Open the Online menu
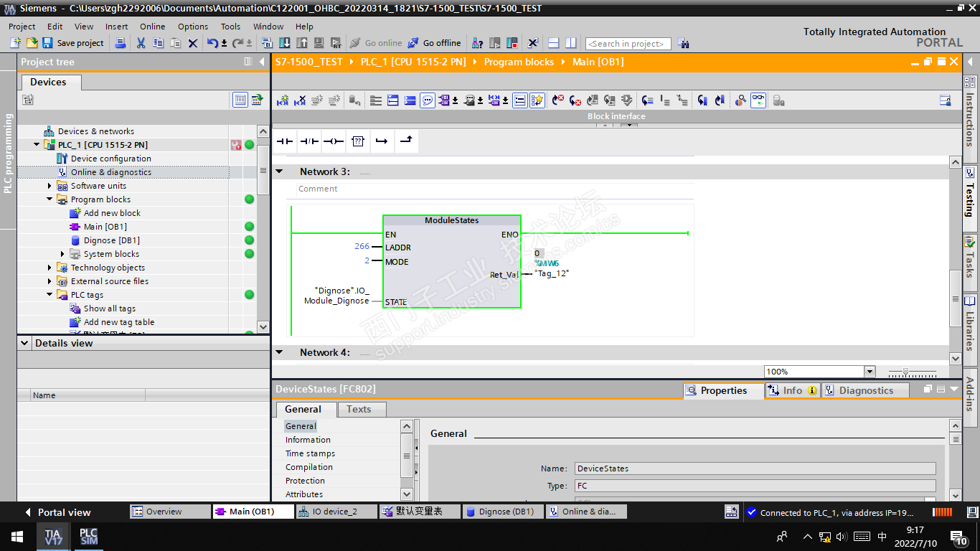 (x=152, y=27)
